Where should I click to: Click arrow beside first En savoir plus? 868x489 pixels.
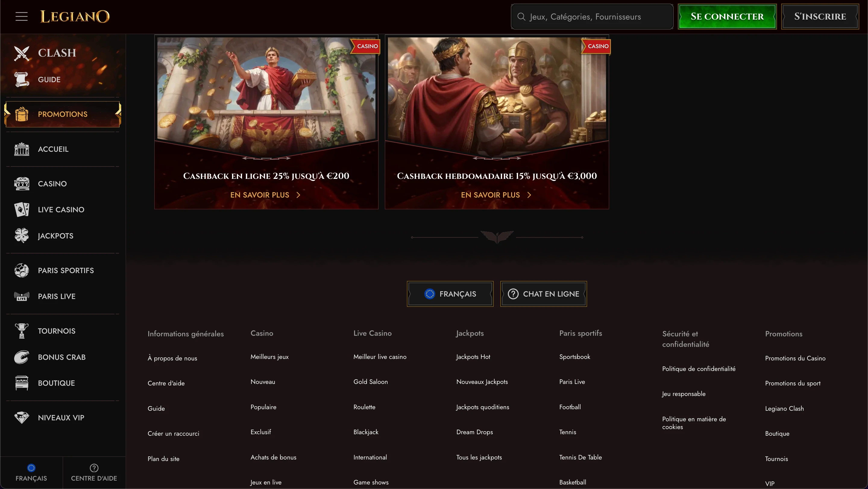298,195
